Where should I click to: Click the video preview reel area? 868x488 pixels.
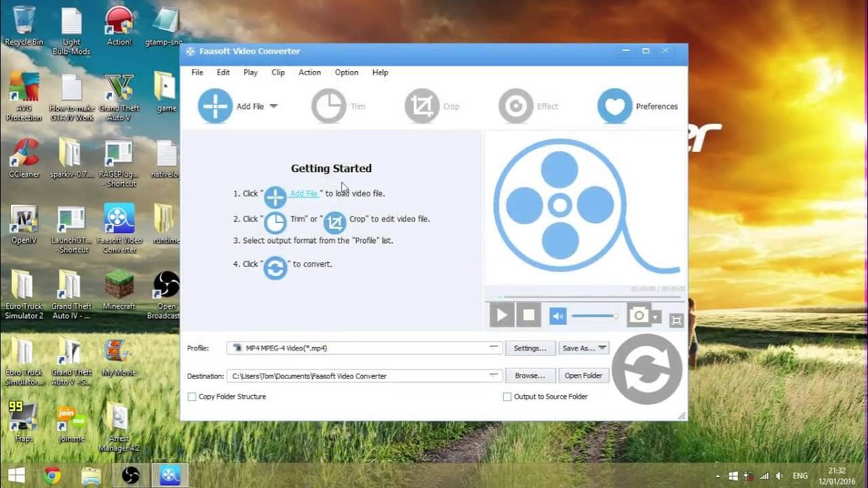tap(586, 208)
